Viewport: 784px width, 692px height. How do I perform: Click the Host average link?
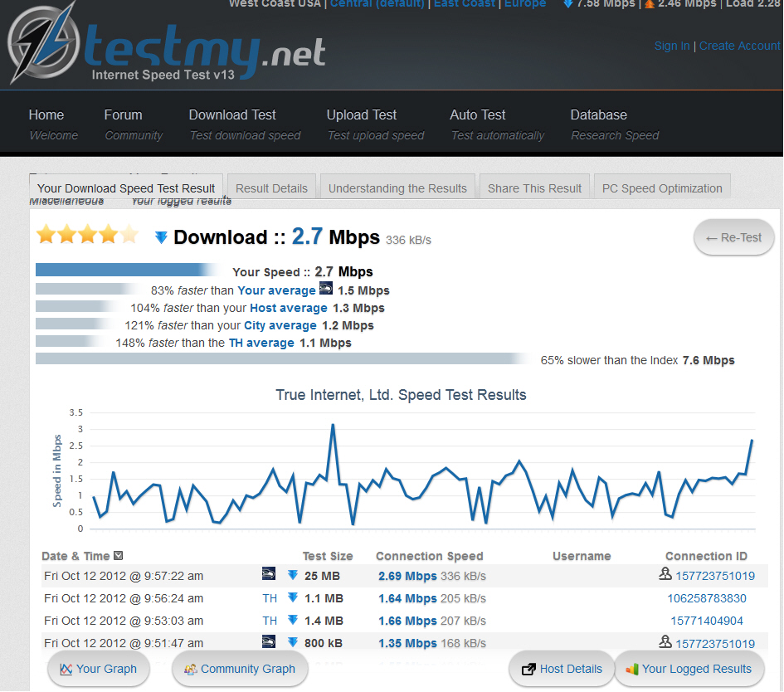289,308
